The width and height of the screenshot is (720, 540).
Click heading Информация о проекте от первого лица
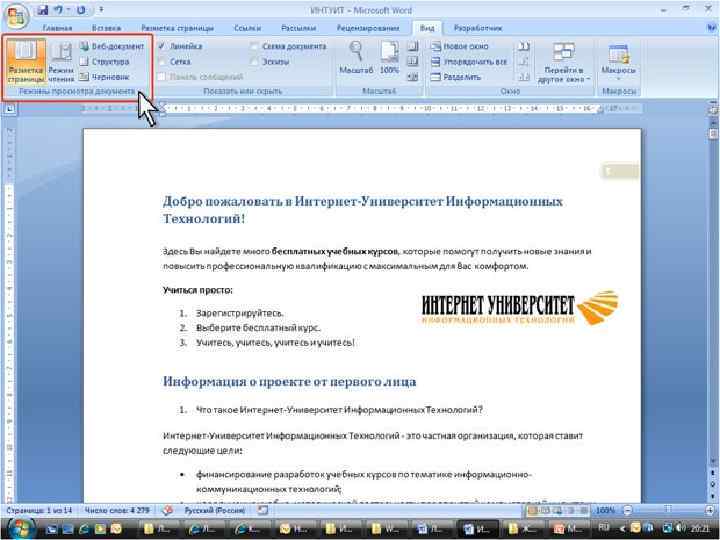[290, 382]
